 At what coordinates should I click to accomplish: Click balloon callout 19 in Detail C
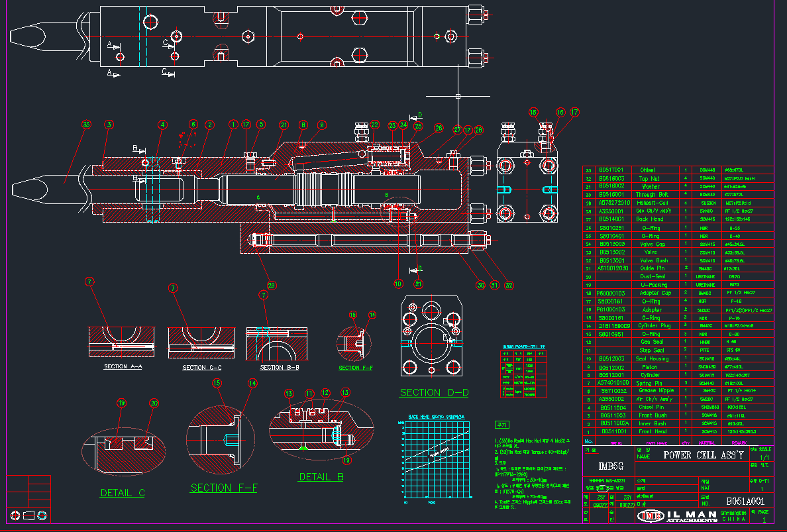pos(121,403)
